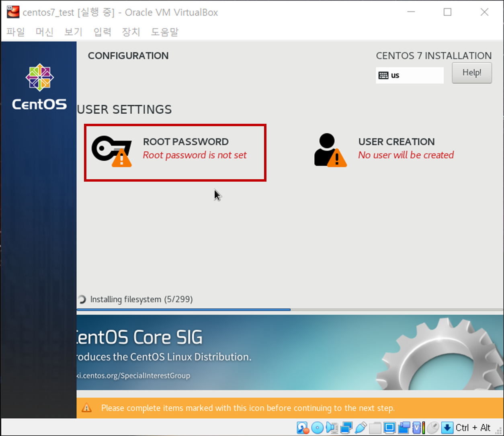Minimize the VirtualBox window
The image size is (504, 436).
[x=411, y=12]
